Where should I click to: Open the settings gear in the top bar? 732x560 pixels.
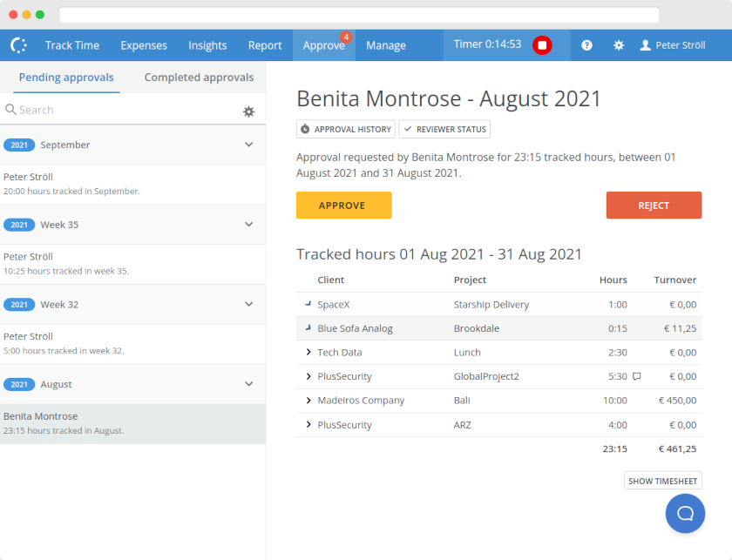[619, 44]
